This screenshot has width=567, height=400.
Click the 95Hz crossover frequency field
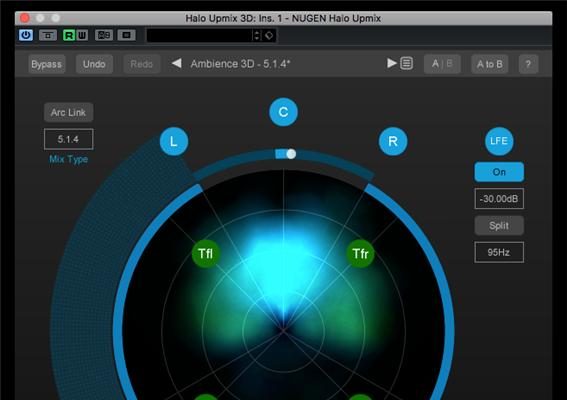coord(499,252)
